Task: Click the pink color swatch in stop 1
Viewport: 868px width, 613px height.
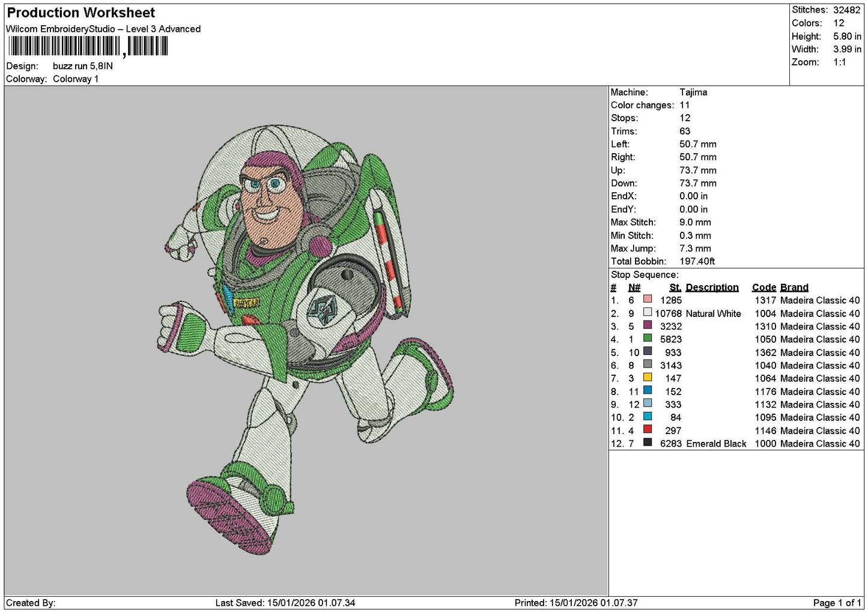Action: coord(648,299)
